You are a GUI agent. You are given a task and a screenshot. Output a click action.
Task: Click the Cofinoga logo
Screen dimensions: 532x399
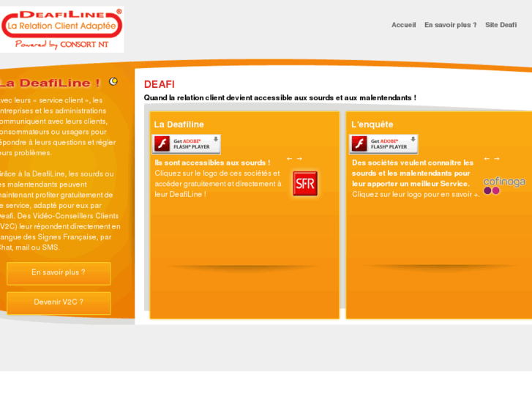[504, 185]
